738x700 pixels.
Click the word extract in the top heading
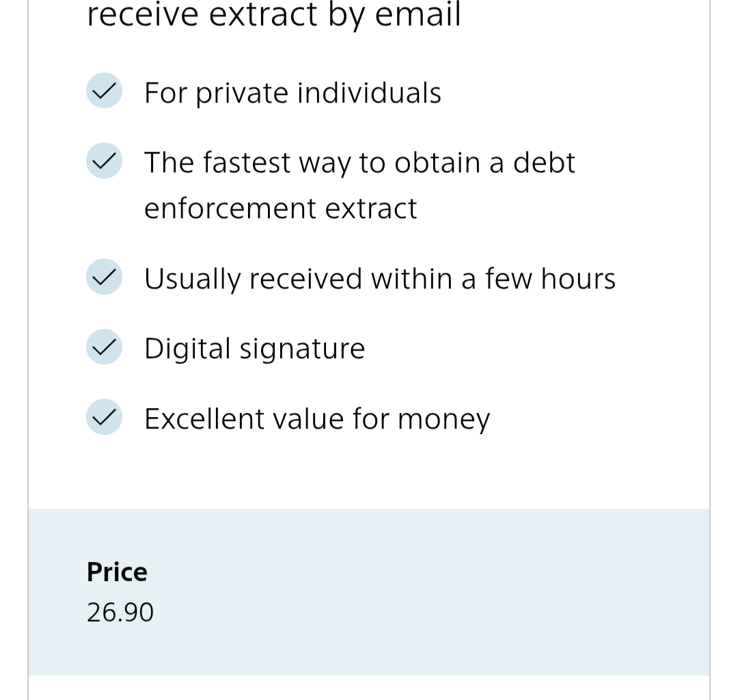tap(263, 15)
